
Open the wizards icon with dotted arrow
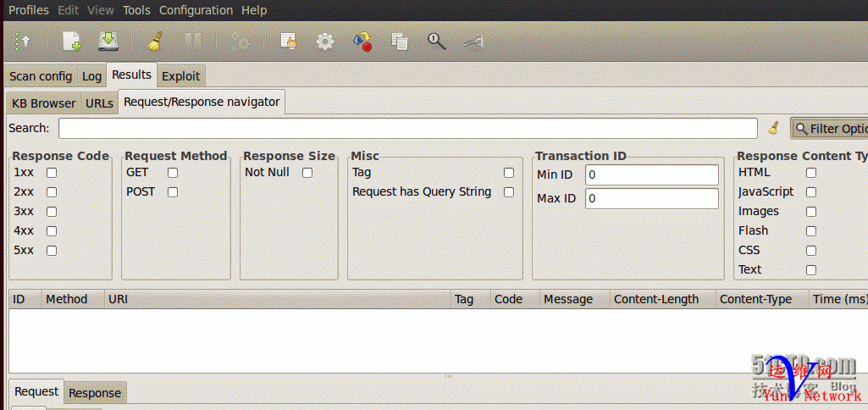(21, 42)
